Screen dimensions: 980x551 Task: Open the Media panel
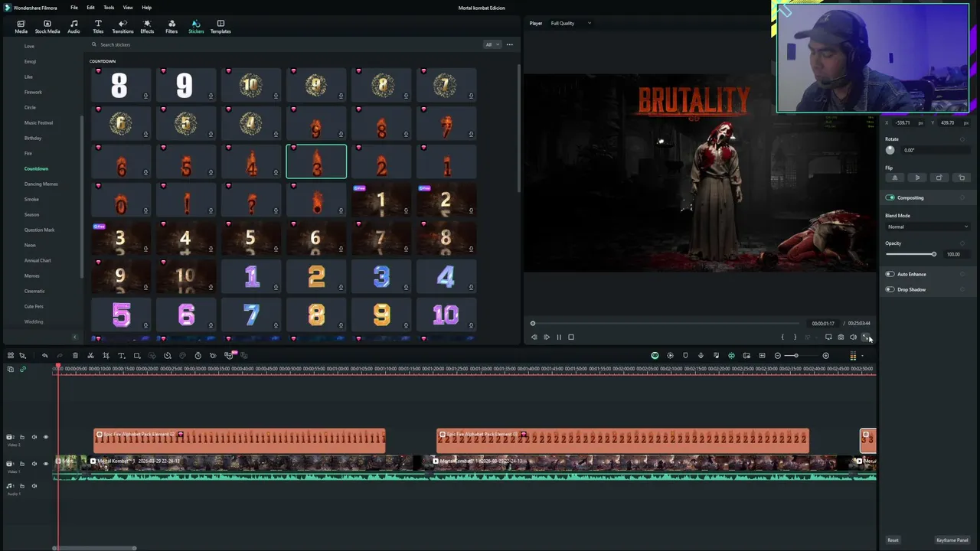tap(21, 27)
